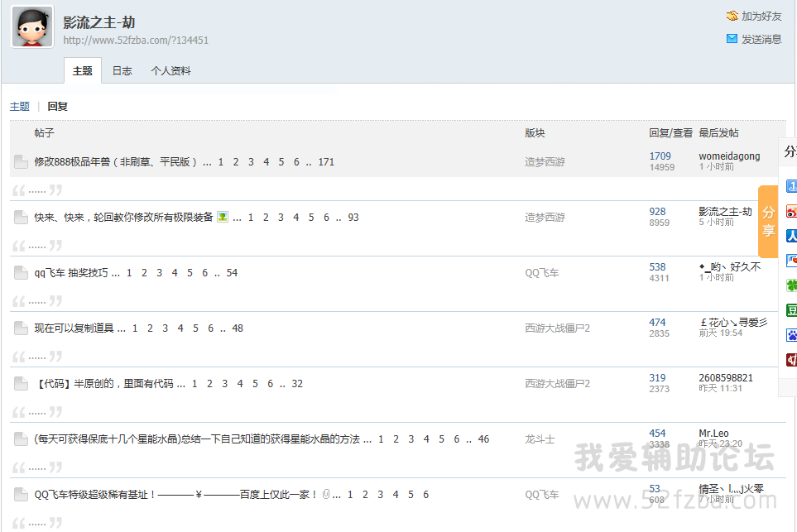Open last poster Mr.Leo
The image size is (797, 532).
[713, 433]
